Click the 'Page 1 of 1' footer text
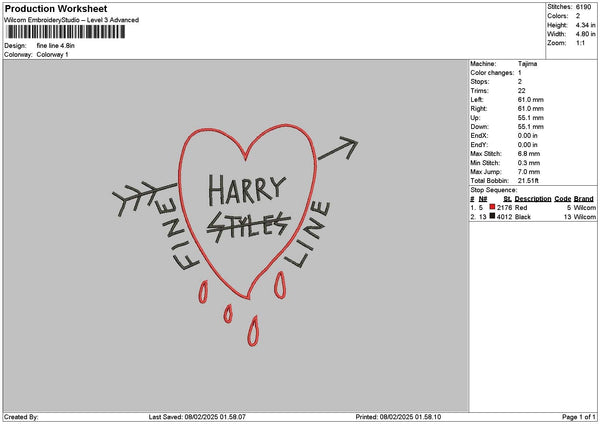The image size is (600, 424). coord(579,417)
